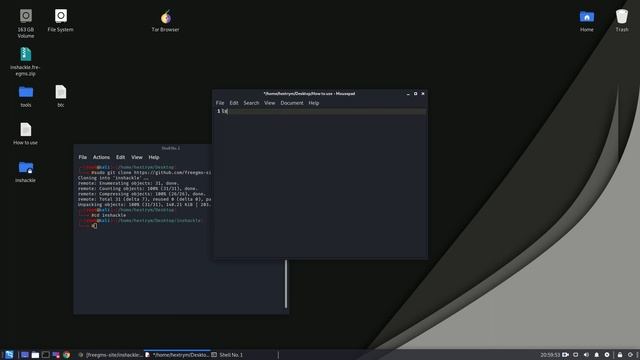Image resolution: width=640 pixels, height=360 pixels.
Task: Launch terminal emulator from taskbar
Action: pos(46,355)
